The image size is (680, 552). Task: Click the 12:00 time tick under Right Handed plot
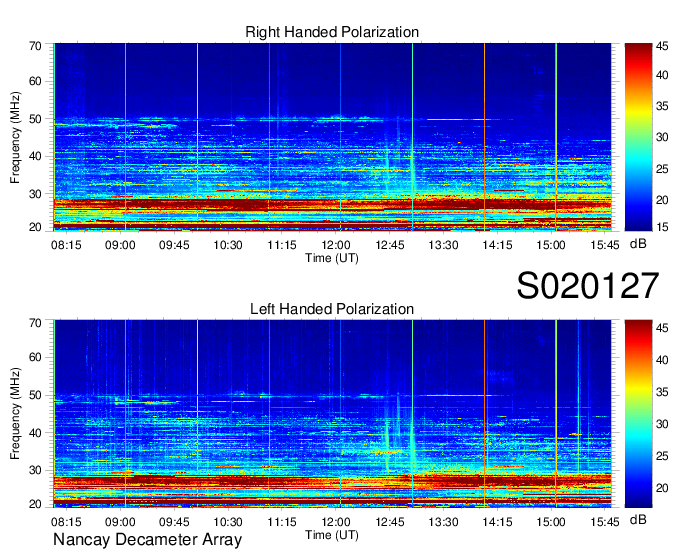click(336, 245)
